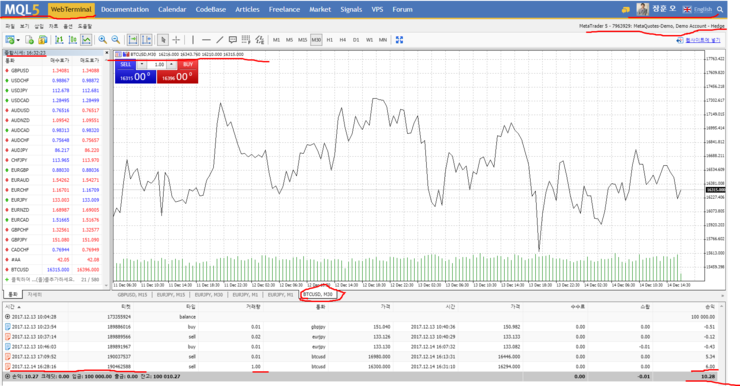Select the Fibonacci retracement tool

[260, 40]
